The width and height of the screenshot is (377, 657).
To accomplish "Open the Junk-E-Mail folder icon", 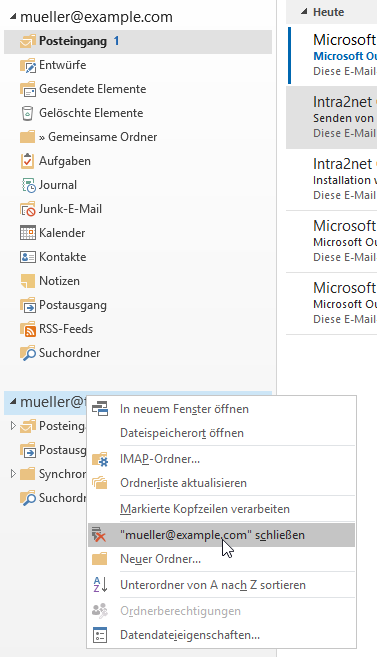I will pyautogui.click(x=28, y=209).
